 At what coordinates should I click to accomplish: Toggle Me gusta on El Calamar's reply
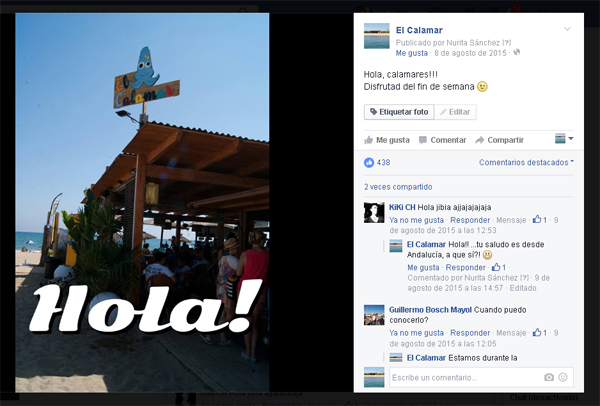(423, 267)
